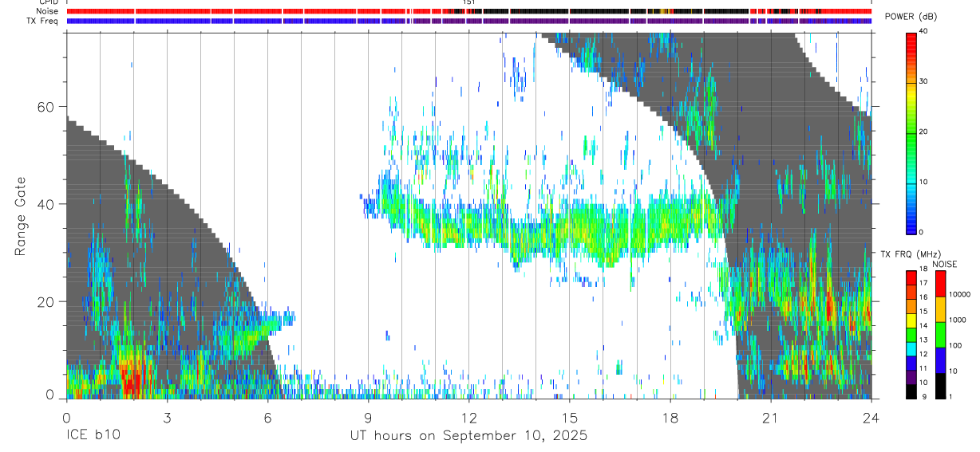980x452 pixels.
Task: Select the 15 tick on UT hours axis
Action: click(x=570, y=417)
